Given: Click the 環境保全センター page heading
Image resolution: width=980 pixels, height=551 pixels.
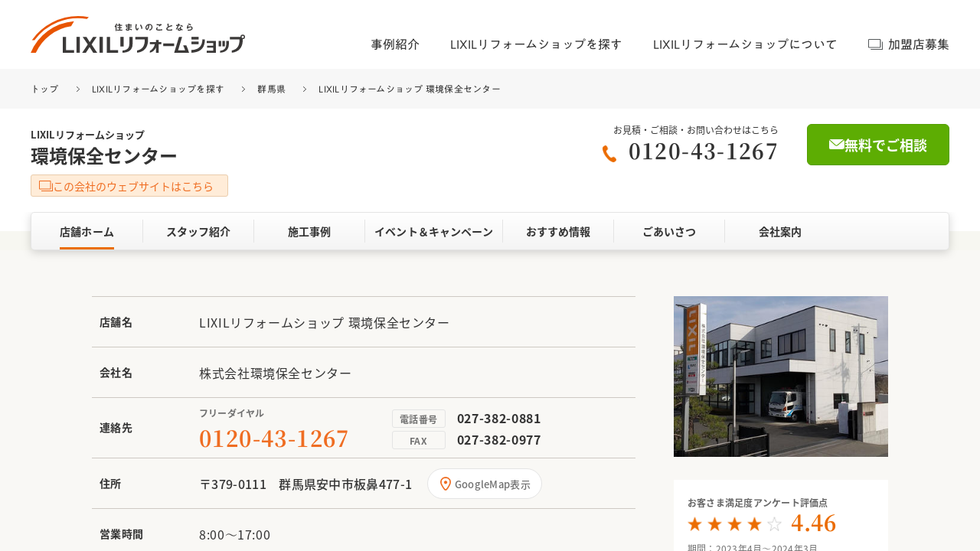Looking at the screenshot, I should click(104, 156).
